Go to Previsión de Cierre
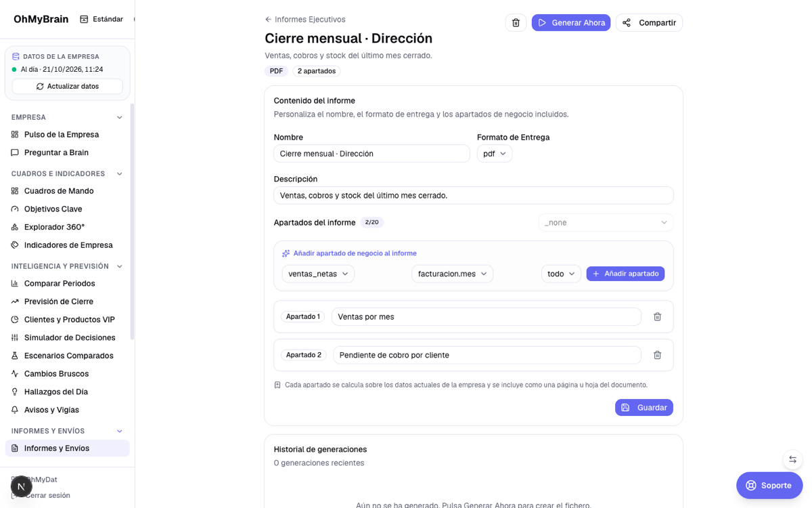 click(68, 301)
